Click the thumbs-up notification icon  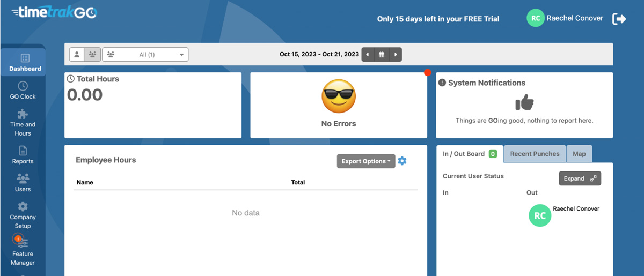pos(524,103)
